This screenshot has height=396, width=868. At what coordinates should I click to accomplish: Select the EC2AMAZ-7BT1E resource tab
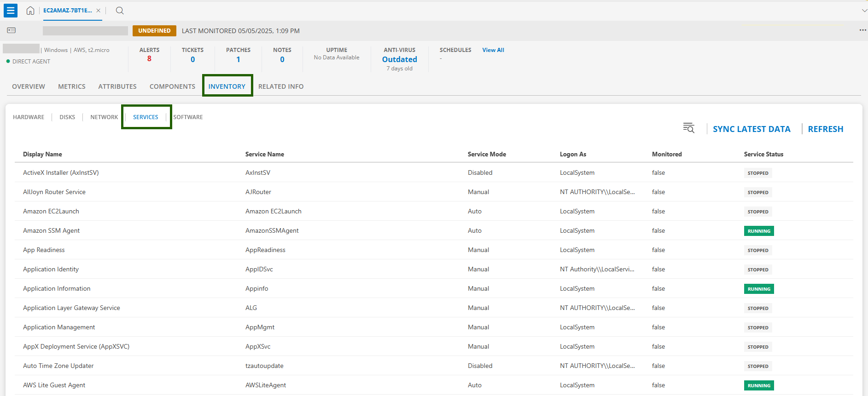coord(68,11)
